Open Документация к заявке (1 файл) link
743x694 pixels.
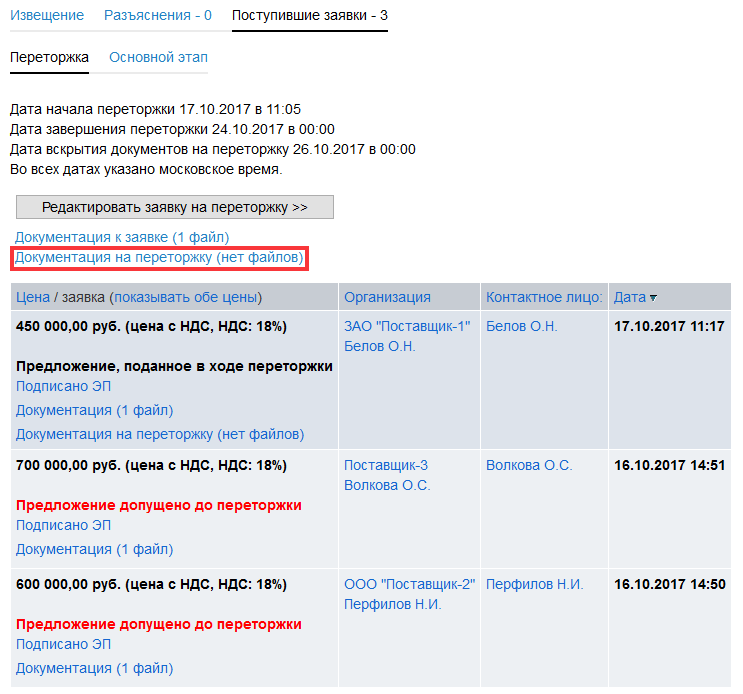point(122,237)
